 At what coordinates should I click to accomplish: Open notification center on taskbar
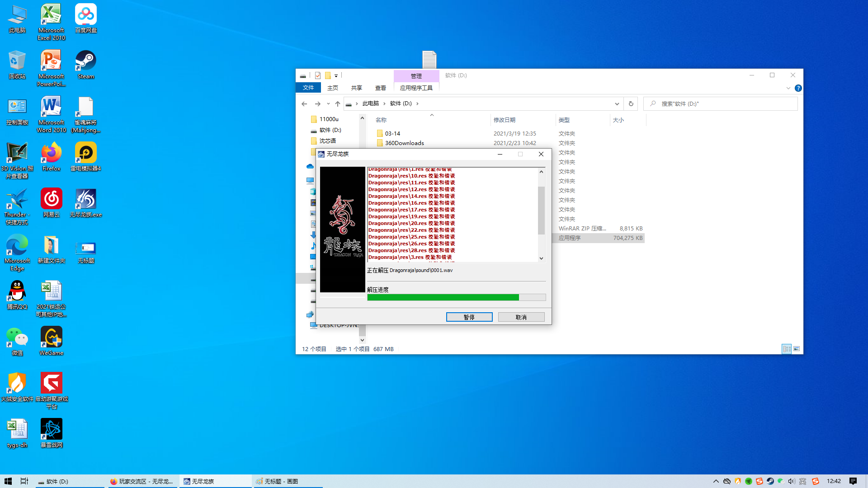(x=853, y=481)
